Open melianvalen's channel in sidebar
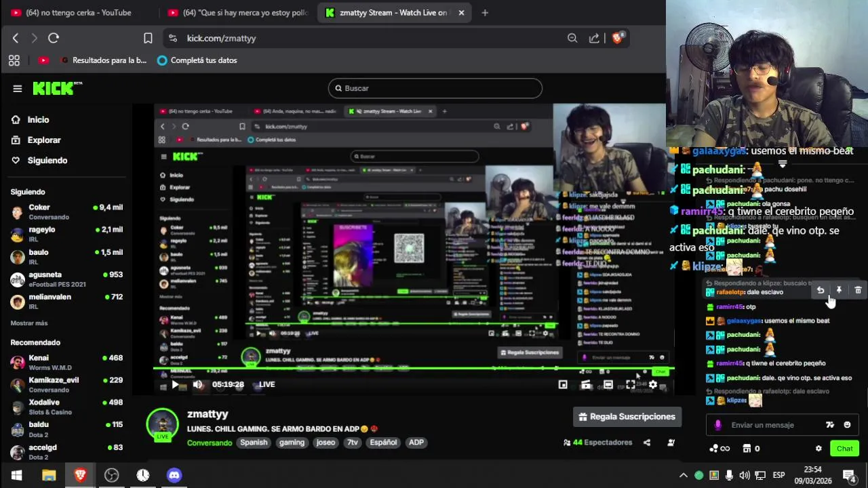This screenshot has height=488, width=868. (x=66, y=302)
